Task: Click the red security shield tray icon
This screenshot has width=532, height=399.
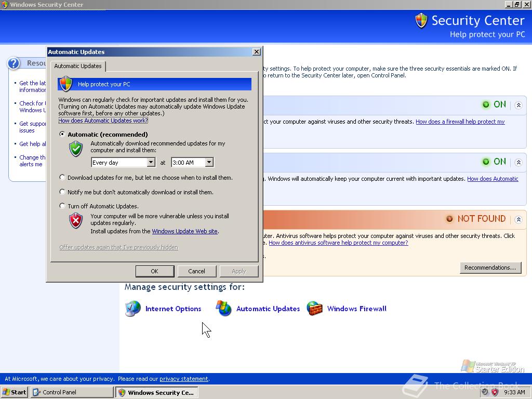Action: click(x=495, y=392)
